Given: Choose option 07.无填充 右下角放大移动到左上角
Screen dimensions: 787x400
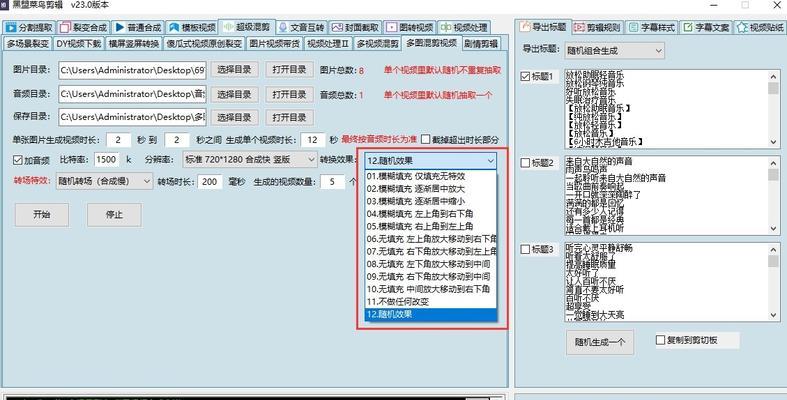Looking at the screenshot, I should (431, 251).
